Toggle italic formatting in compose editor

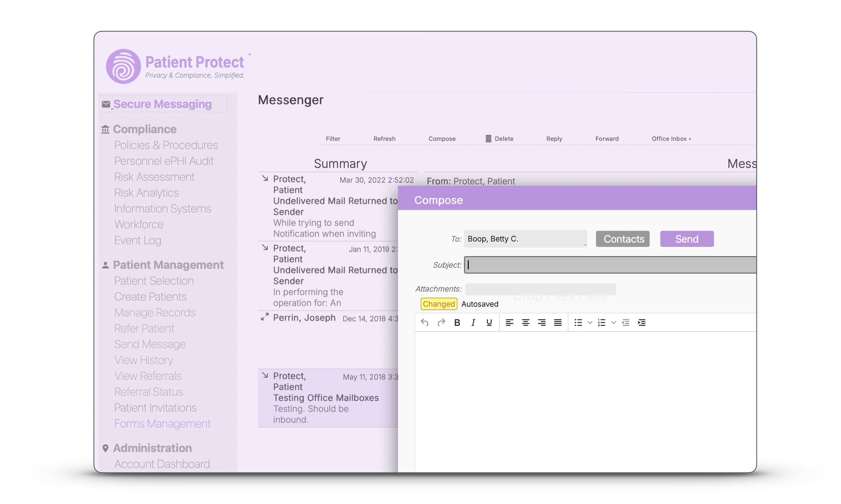pyautogui.click(x=473, y=323)
